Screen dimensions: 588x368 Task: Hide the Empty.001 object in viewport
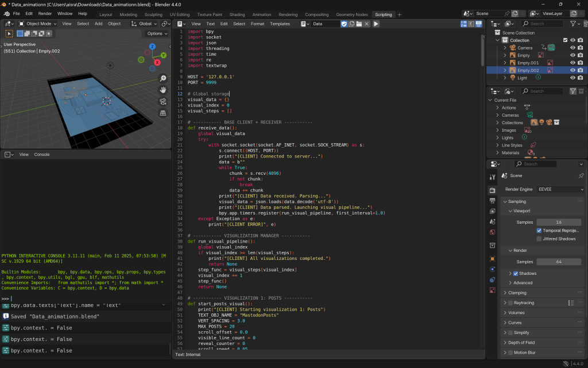coord(572,63)
